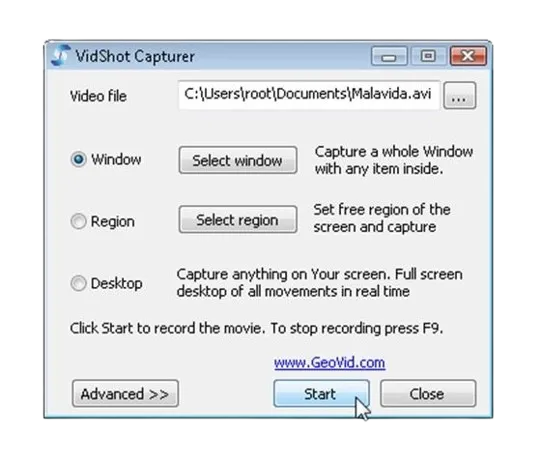Click the 'To stop recording press F9' instruction
Image resolution: width=541 pixels, height=461 pixels.
coord(357,328)
